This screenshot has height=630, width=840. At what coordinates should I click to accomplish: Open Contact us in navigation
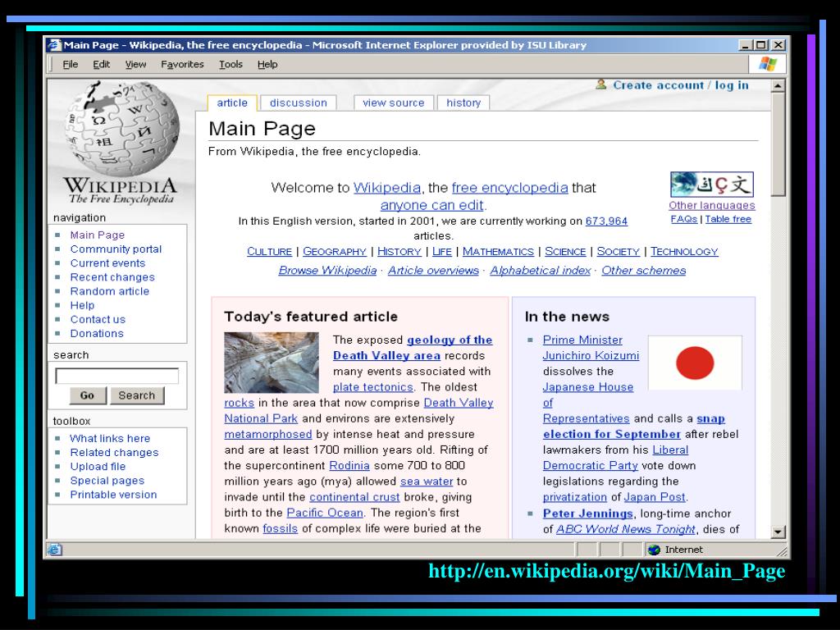click(x=98, y=319)
